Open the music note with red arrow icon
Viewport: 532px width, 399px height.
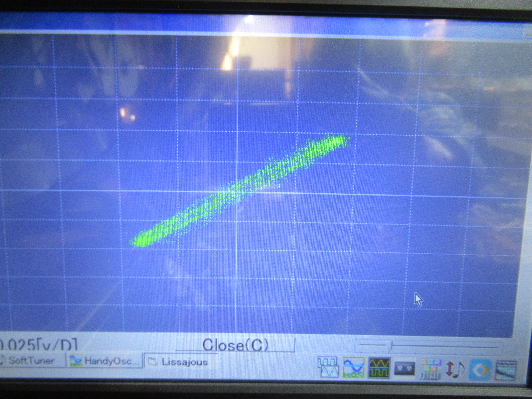(455, 369)
